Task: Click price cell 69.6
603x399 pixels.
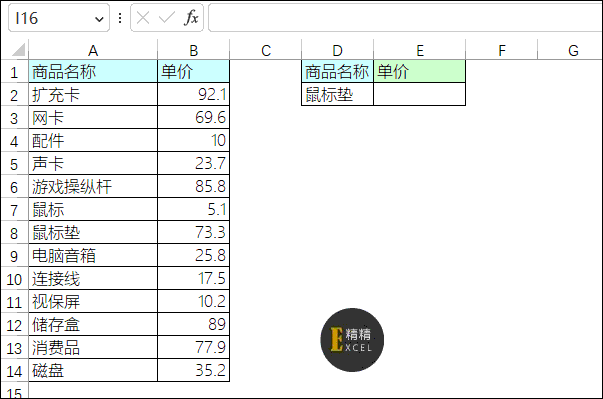Action: point(193,118)
